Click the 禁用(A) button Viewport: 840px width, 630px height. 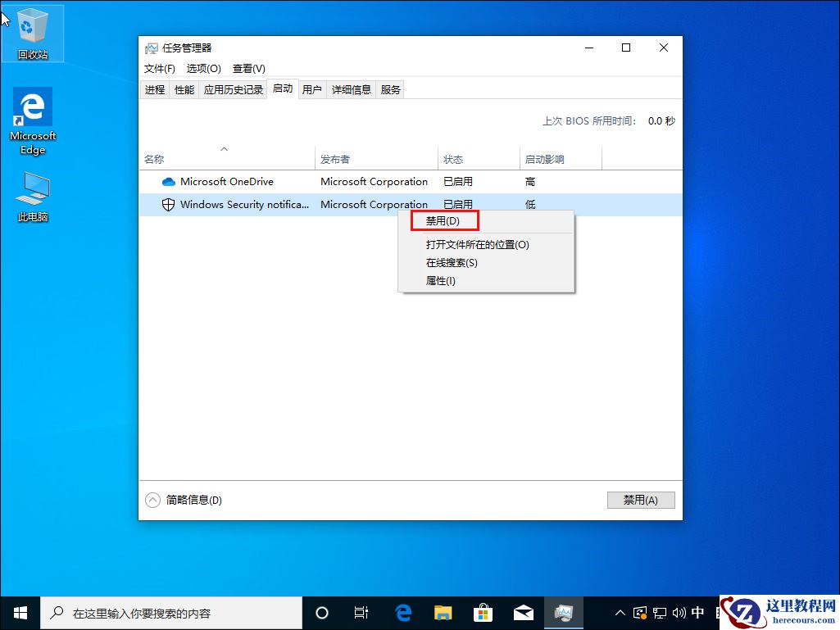(x=640, y=500)
